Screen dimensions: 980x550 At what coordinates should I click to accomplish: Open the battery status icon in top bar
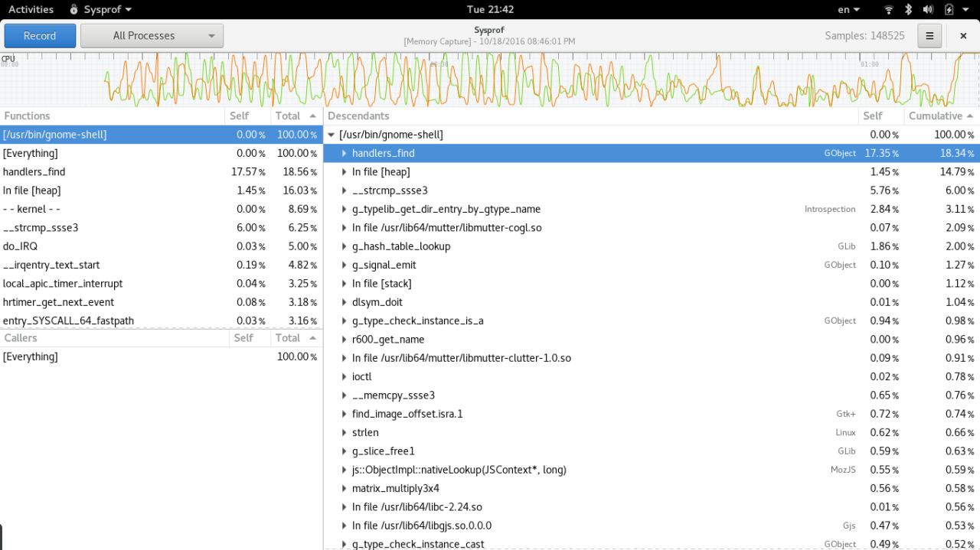tap(949, 9)
